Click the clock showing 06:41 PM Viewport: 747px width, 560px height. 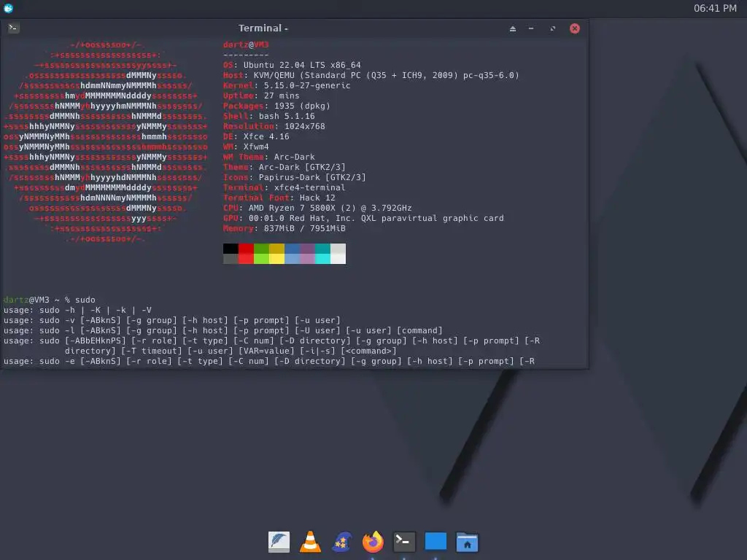click(715, 8)
